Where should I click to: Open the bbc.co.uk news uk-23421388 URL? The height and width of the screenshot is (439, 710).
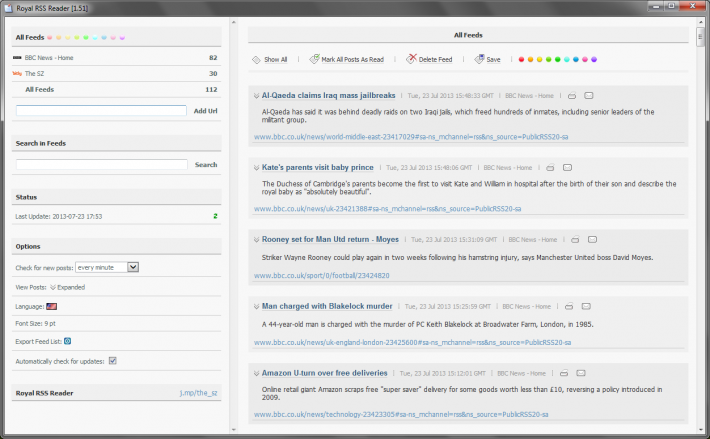pos(387,209)
